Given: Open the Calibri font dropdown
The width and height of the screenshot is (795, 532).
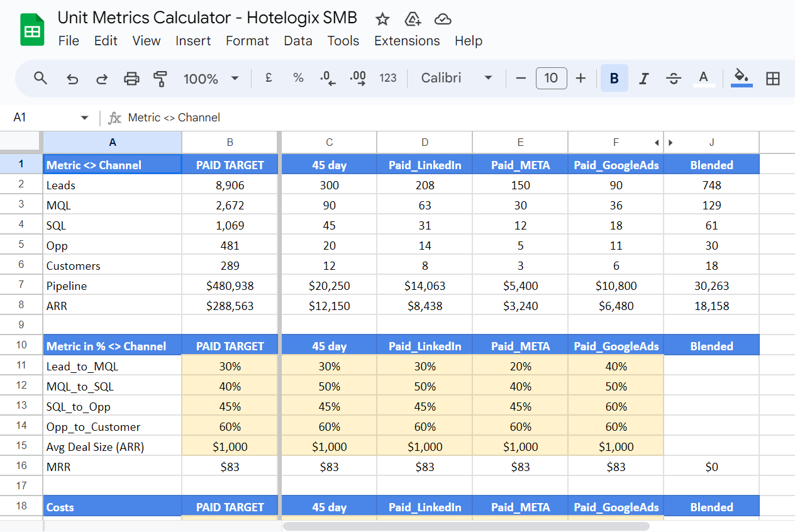Looking at the screenshot, I should coord(457,78).
